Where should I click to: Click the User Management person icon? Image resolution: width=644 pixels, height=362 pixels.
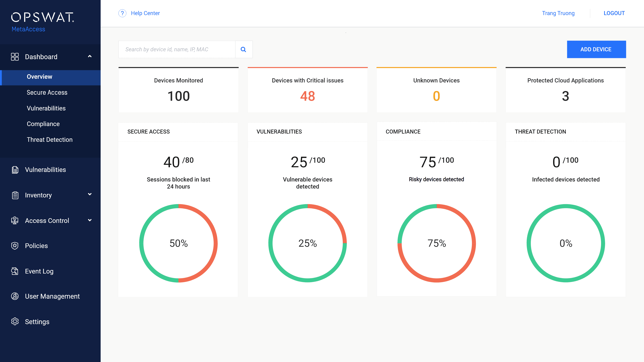tap(15, 296)
